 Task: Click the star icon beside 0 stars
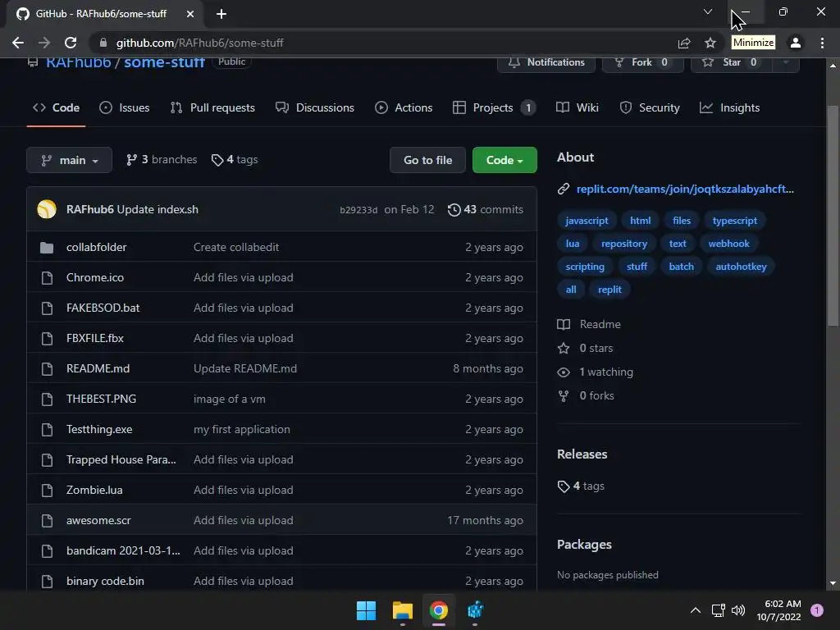coord(564,348)
